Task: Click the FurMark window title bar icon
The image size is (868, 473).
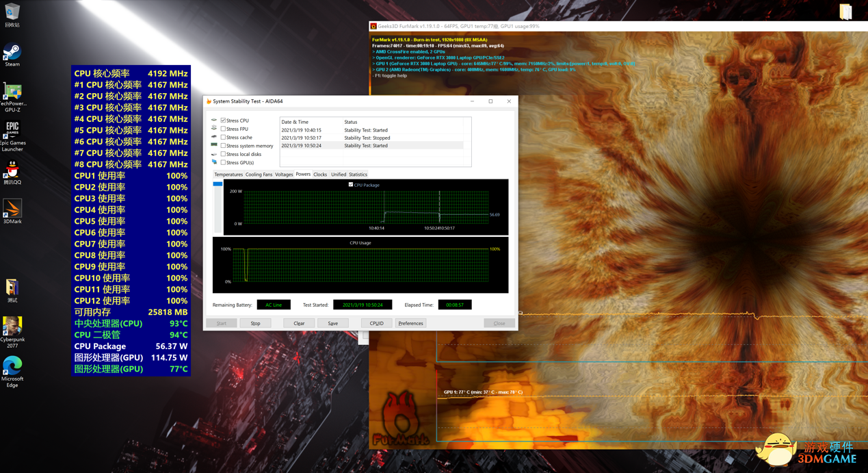Action: tap(373, 26)
